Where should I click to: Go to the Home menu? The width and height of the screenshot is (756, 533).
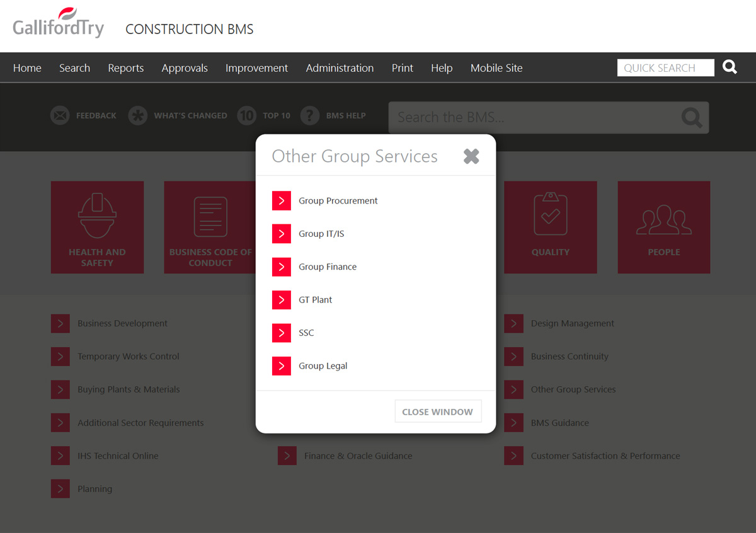27,68
